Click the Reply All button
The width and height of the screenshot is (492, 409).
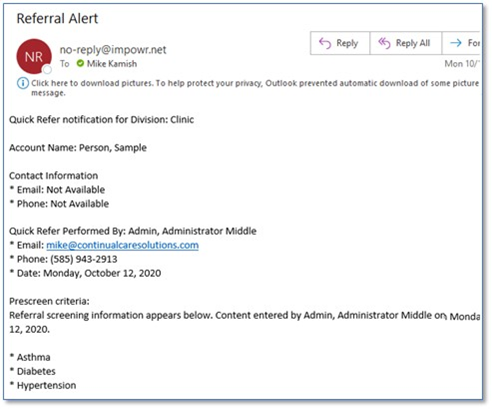(406, 43)
